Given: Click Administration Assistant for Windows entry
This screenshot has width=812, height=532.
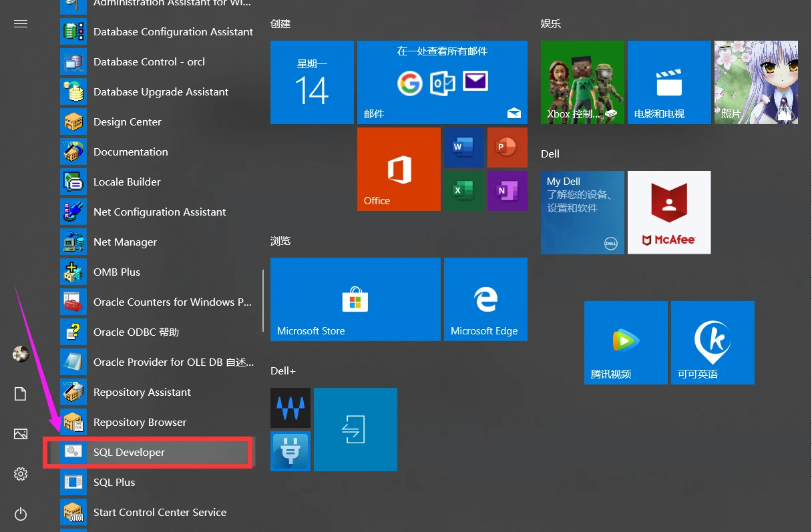Looking at the screenshot, I should [158, 7].
